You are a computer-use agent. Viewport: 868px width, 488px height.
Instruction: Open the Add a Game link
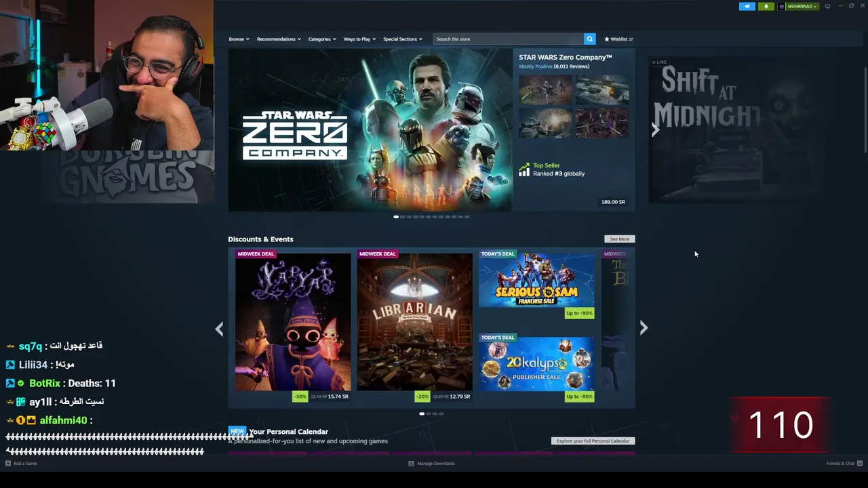click(x=25, y=464)
